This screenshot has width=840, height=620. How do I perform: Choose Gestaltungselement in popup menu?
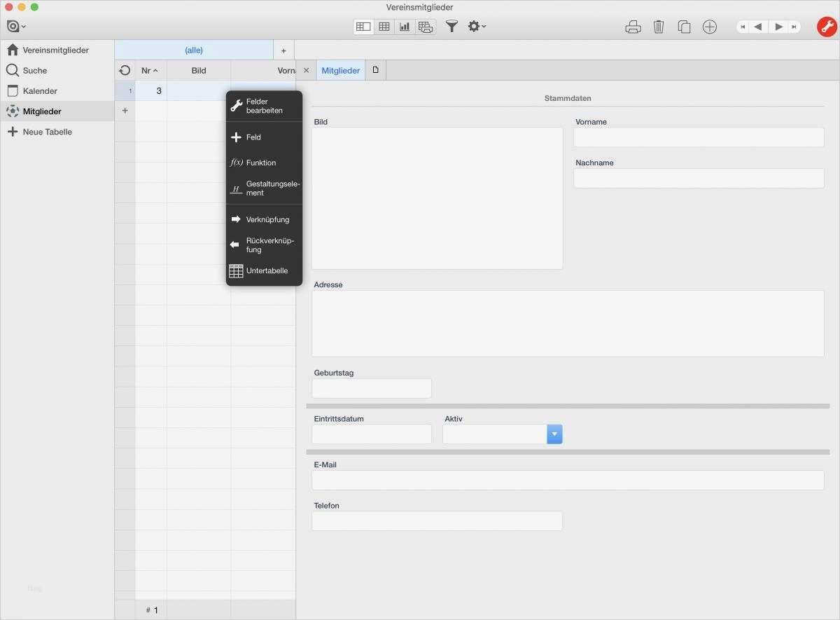[264, 188]
